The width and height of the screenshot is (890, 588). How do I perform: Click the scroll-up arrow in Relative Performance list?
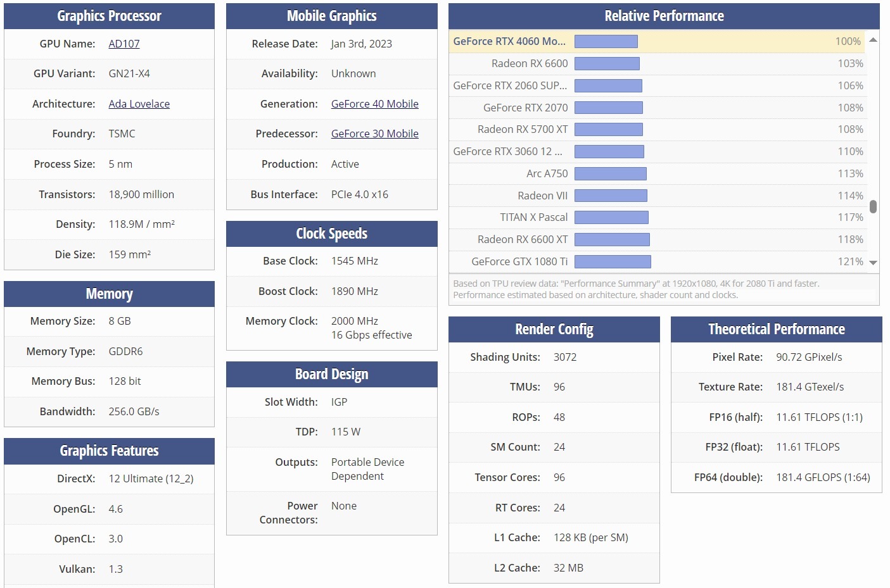click(873, 40)
